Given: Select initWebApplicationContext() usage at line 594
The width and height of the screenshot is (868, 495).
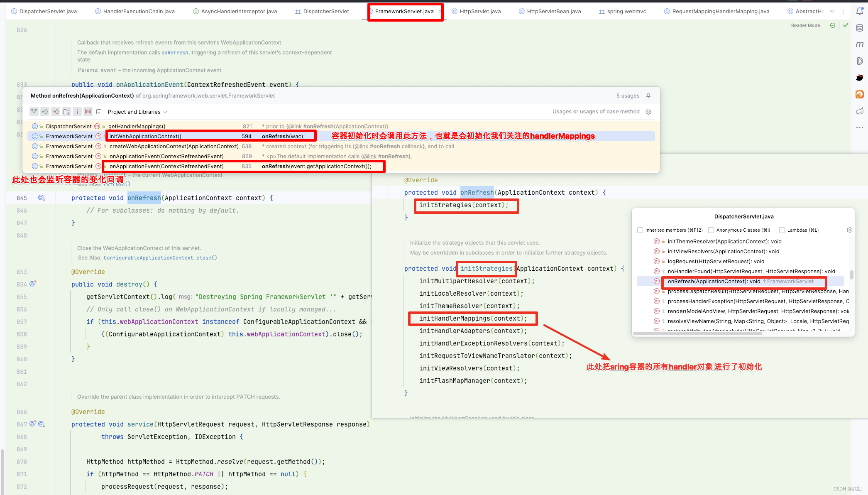Looking at the screenshot, I should [341, 136].
